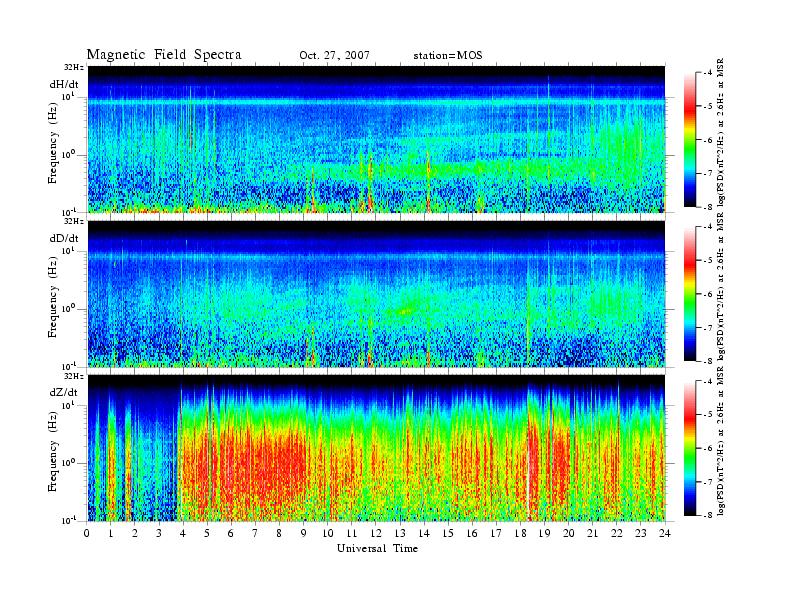Click hour tick label '15' on time axis

click(x=448, y=533)
